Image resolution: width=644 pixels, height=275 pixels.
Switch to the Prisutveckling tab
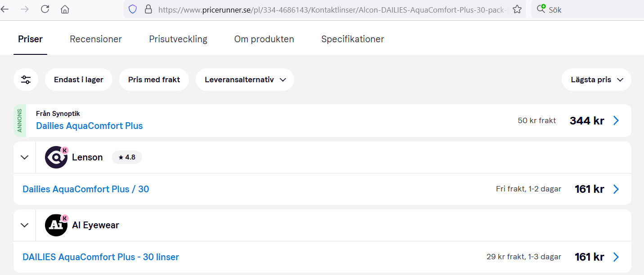coord(178,39)
